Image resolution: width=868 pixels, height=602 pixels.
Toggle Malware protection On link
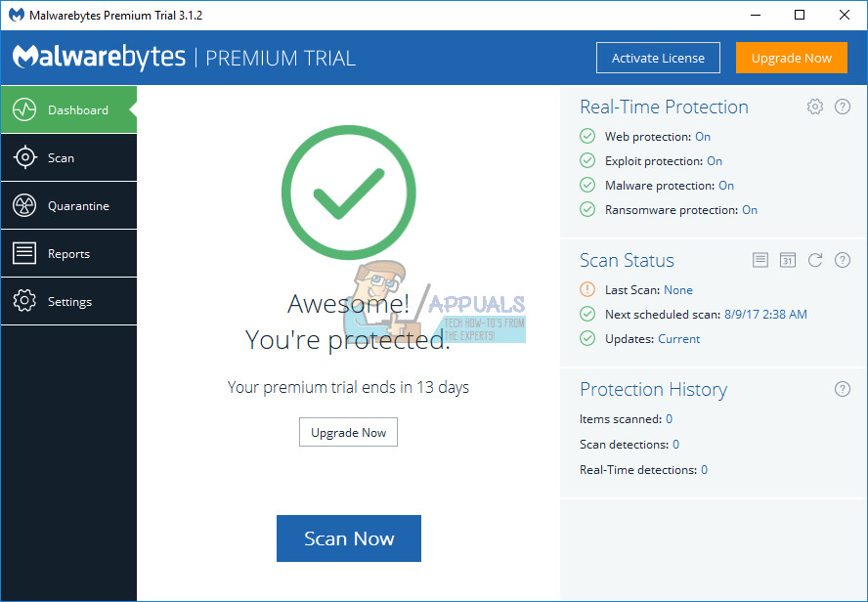tap(725, 186)
